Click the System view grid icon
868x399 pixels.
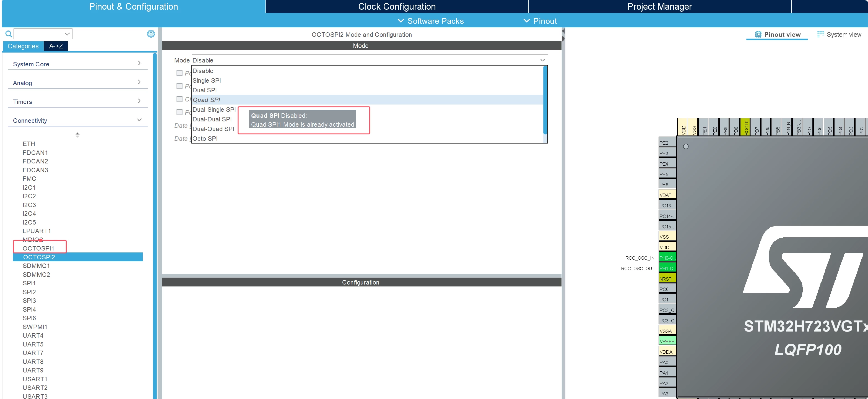click(x=821, y=34)
